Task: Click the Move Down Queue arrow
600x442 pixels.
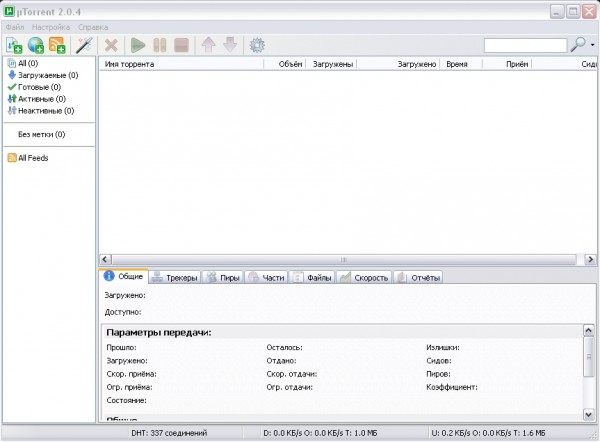Action: [230, 45]
